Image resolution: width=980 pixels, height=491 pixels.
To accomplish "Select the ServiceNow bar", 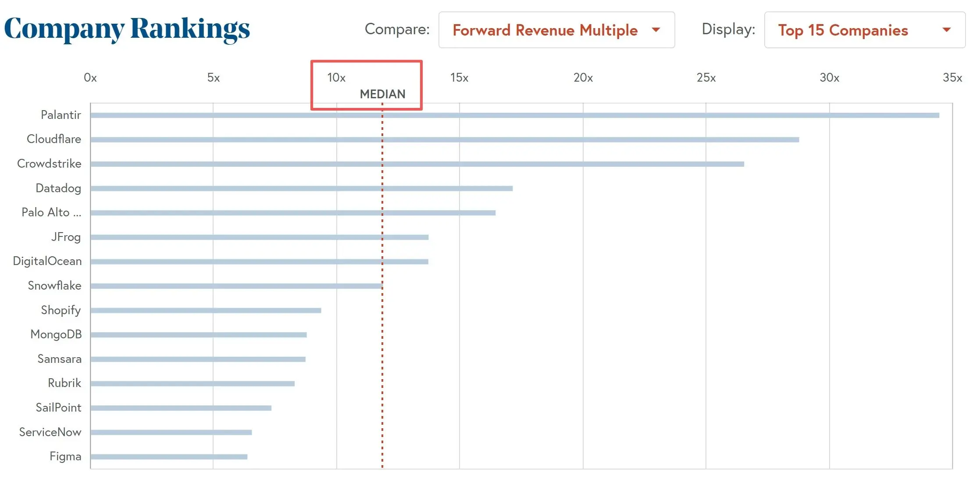I will pos(171,432).
